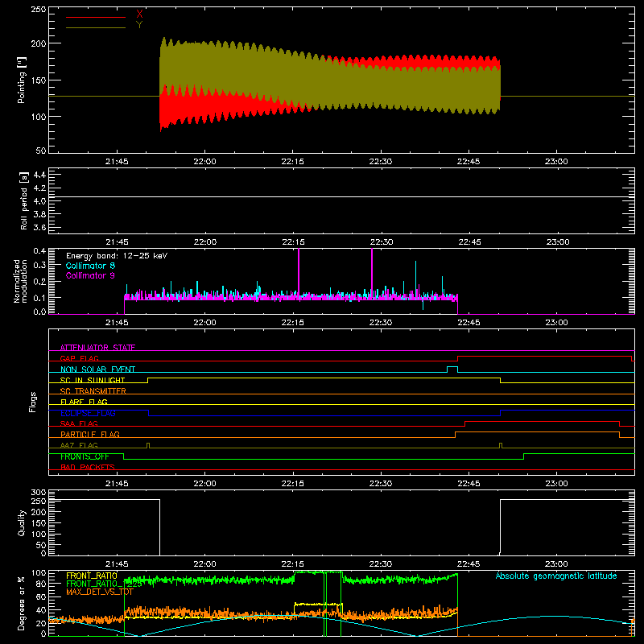Select 'Energy band: 12-25 keV' annotation

[117, 256]
